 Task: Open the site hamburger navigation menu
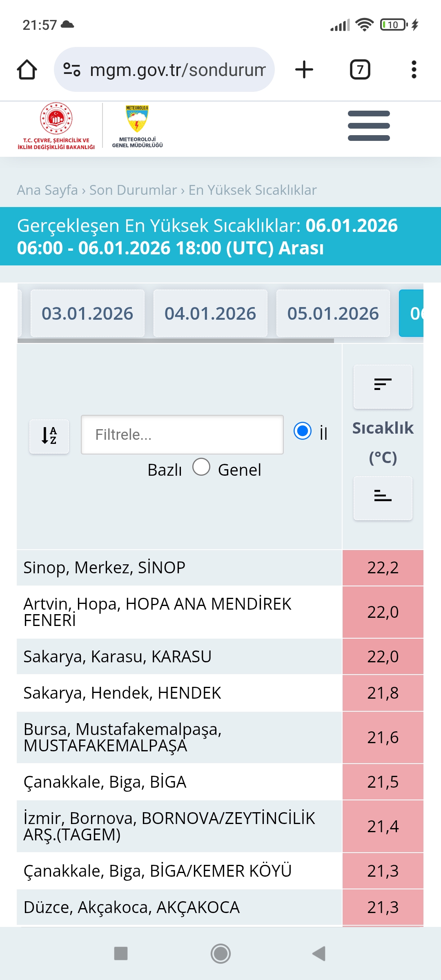pos(369,126)
